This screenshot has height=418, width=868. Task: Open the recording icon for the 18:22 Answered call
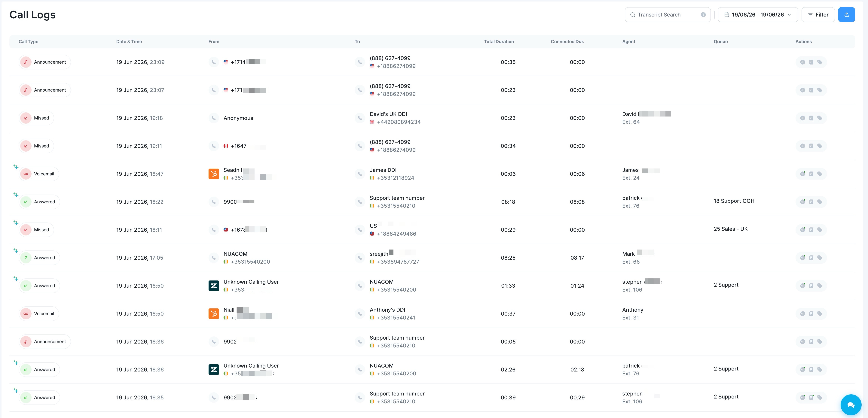pos(803,202)
